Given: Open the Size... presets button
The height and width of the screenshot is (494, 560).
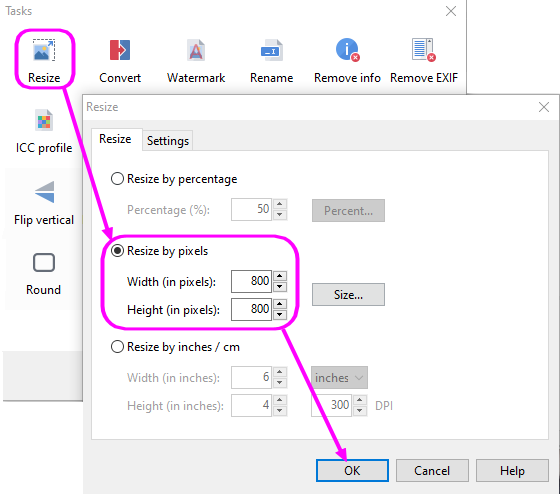Looking at the screenshot, I should (348, 295).
